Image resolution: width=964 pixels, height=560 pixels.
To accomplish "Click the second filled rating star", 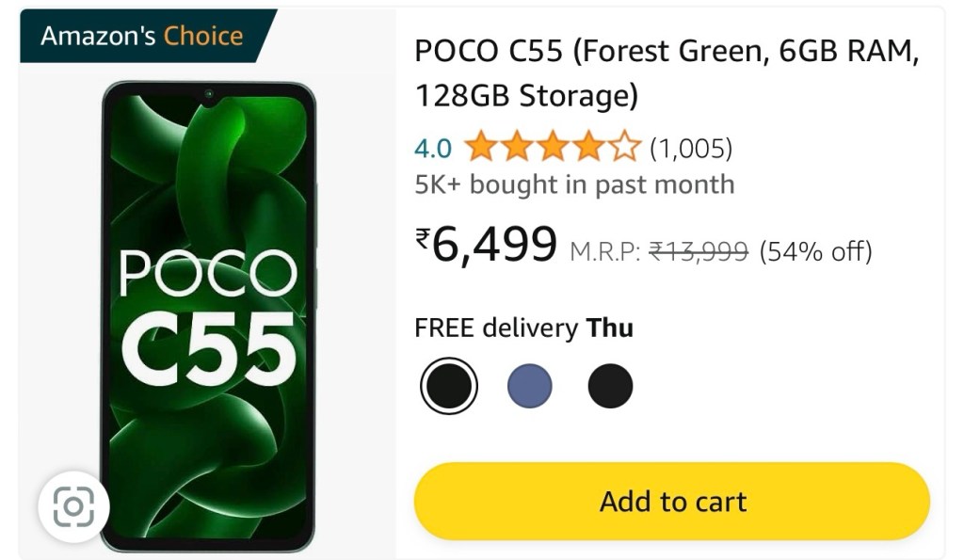I will coord(516,148).
